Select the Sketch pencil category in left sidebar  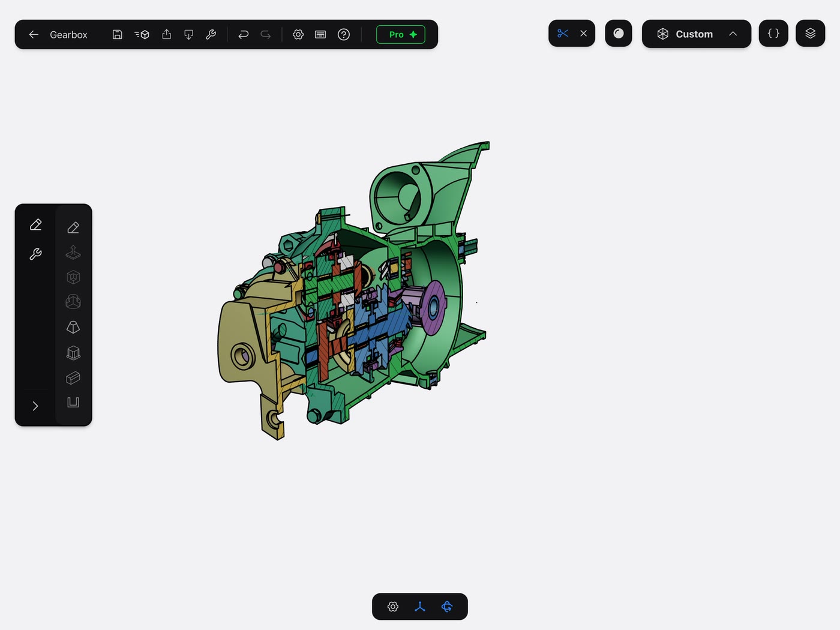(x=35, y=225)
